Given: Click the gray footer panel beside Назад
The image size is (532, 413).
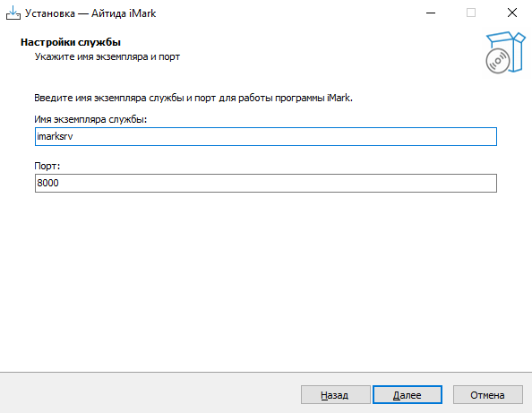Looking at the screenshot, I should point(150,393).
